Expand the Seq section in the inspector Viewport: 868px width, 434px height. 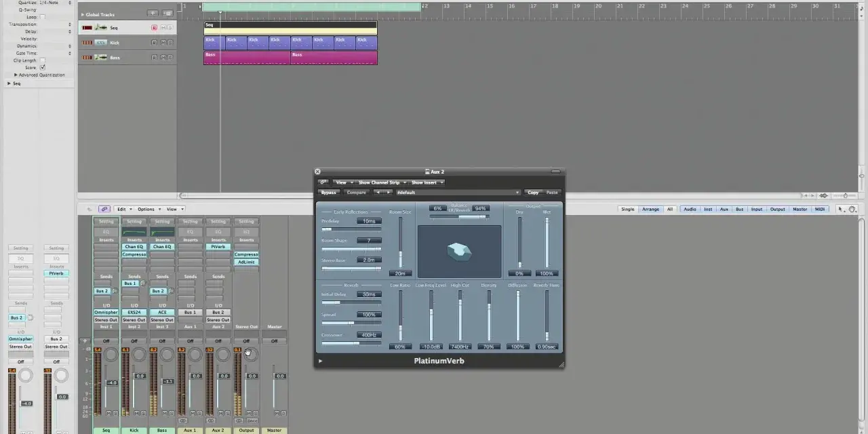[x=9, y=83]
